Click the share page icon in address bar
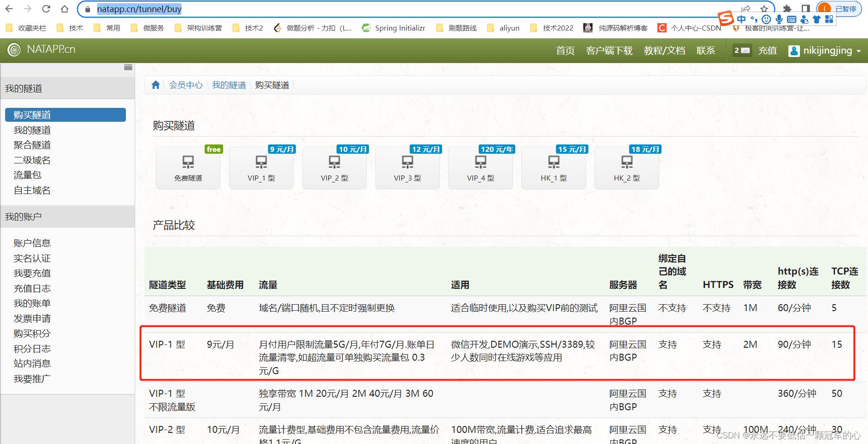This screenshot has width=868, height=444. point(746,9)
